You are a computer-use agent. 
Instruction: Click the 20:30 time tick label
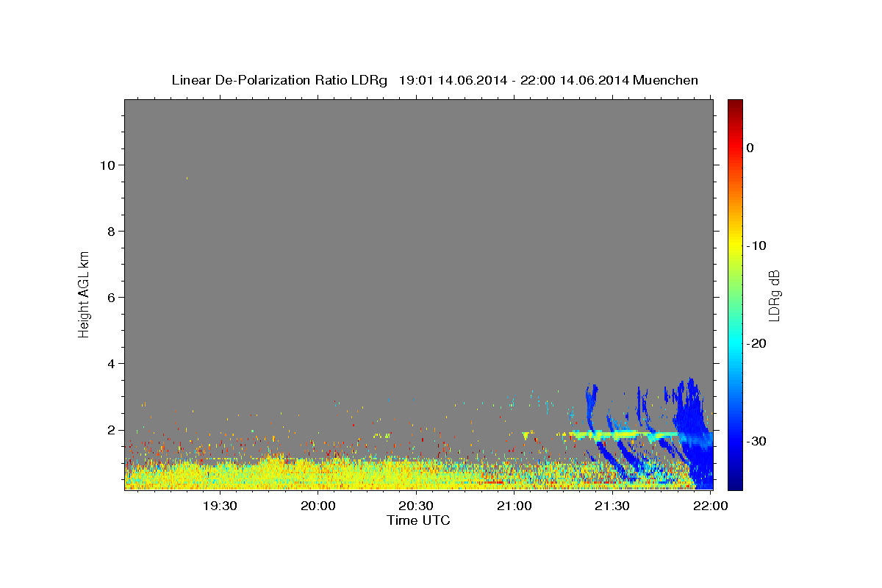(x=416, y=506)
